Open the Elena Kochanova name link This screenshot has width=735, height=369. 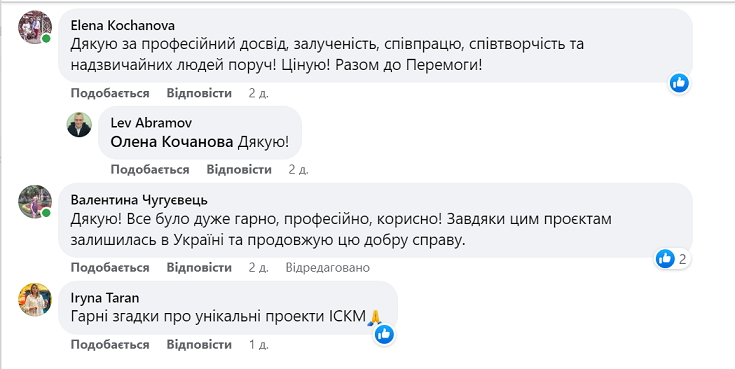click(x=123, y=25)
